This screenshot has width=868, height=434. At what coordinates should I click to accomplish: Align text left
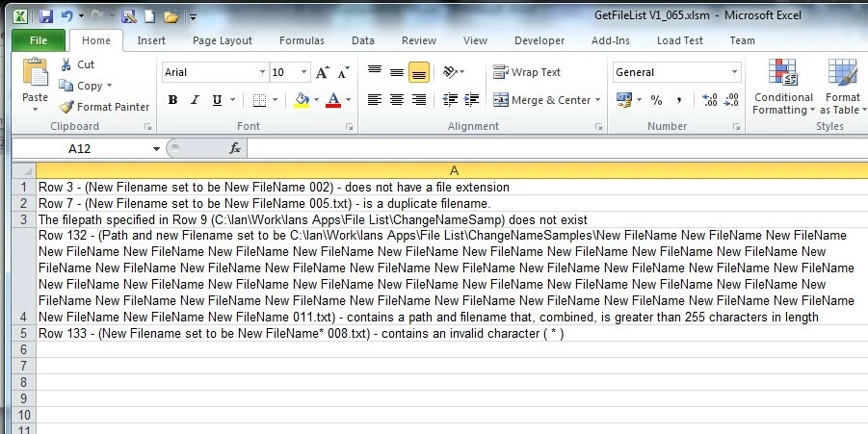click(375, 100)
